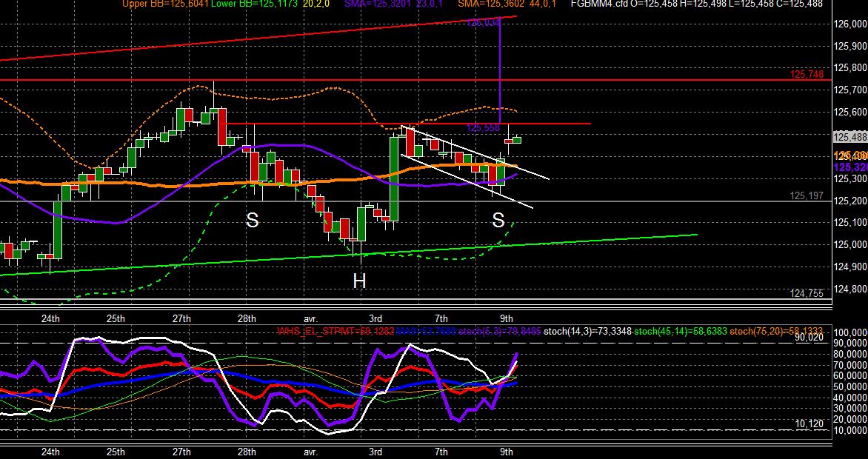Select the 10,120 oversold level label

(809, 423)
